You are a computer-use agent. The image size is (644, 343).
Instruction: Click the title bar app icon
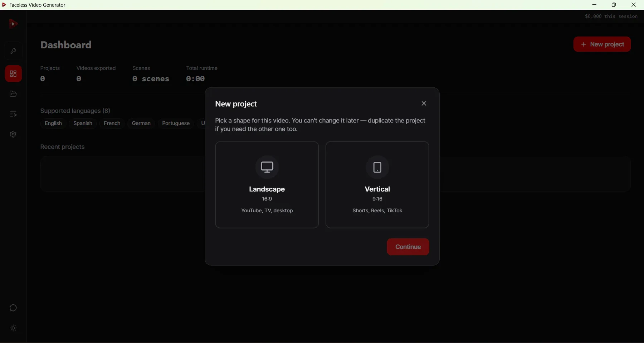(x=4, y=5)
